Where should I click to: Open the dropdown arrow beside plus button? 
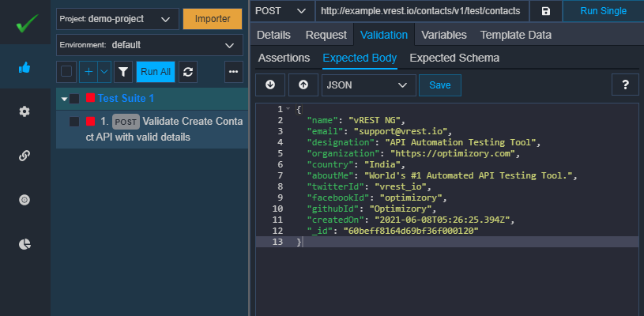click(x=104, y=72)
